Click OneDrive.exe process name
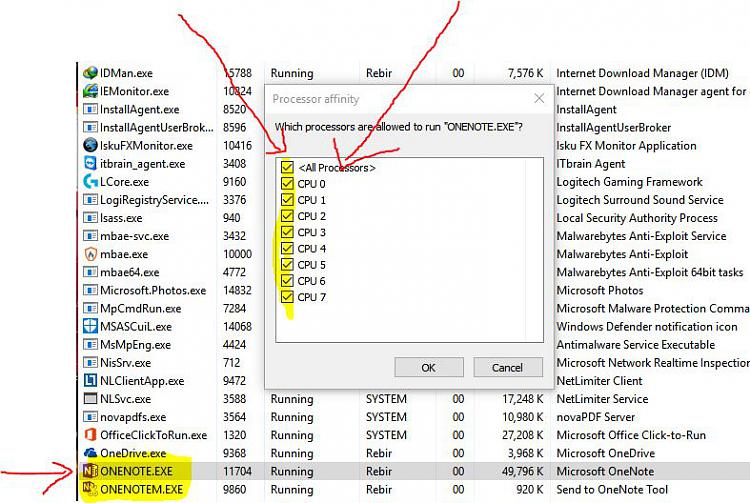Screen dimensions: 750x503 pyautogui.click(x=133, y=453)
